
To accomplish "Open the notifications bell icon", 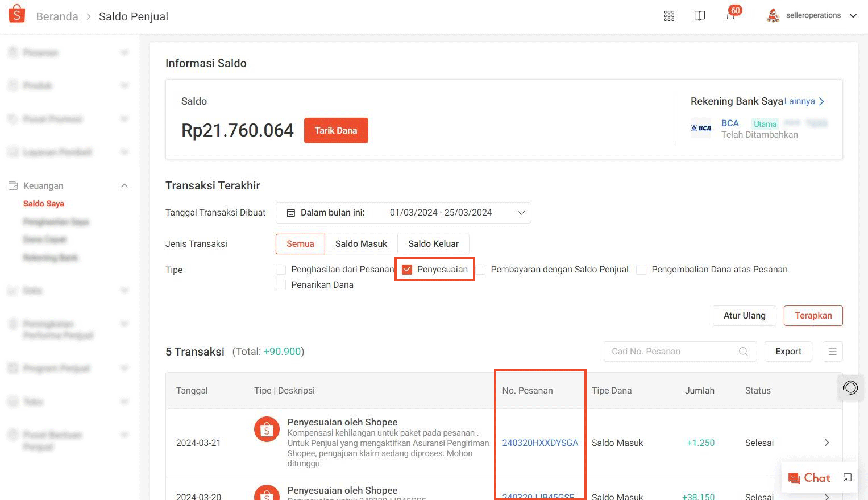I will pyautogui.click(x=730, y=16).
